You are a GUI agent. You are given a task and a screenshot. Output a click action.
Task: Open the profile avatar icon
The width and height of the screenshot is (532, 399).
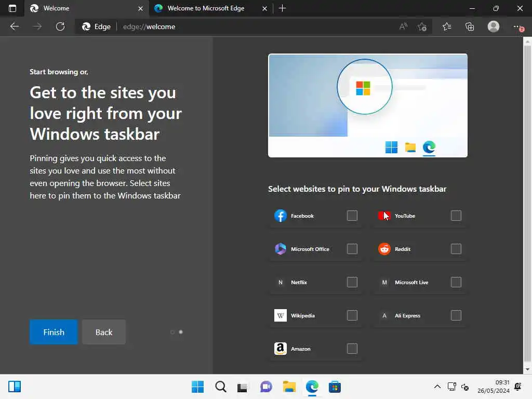494,26
